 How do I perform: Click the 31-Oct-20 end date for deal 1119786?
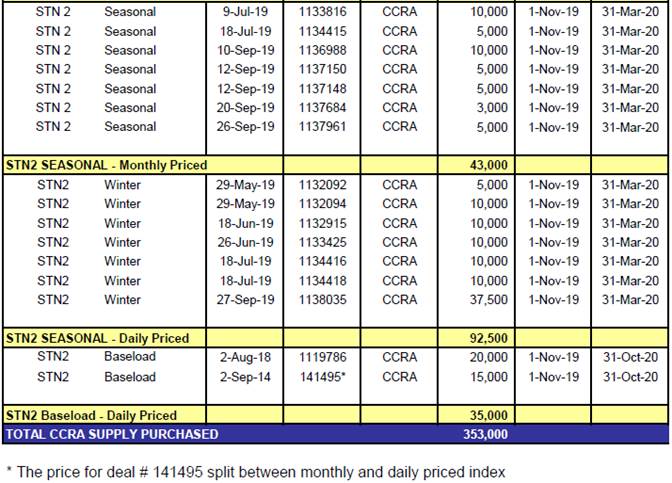[x=630, y=357]
